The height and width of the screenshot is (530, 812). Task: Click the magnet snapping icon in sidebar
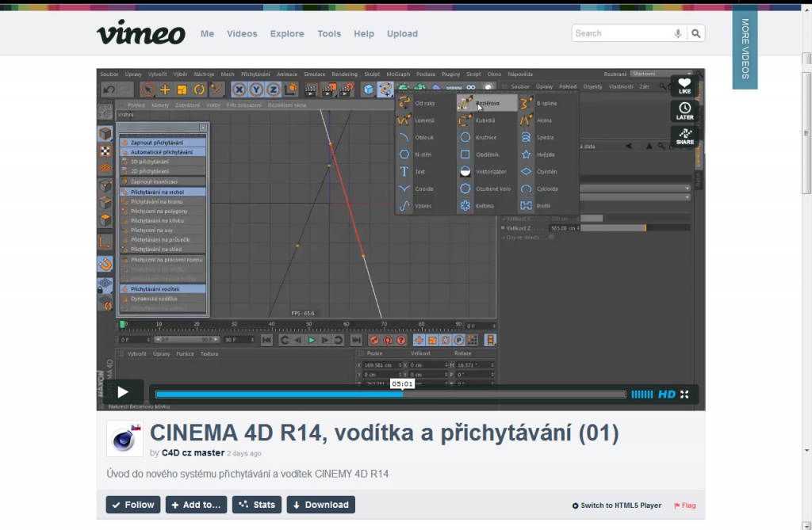105,264
